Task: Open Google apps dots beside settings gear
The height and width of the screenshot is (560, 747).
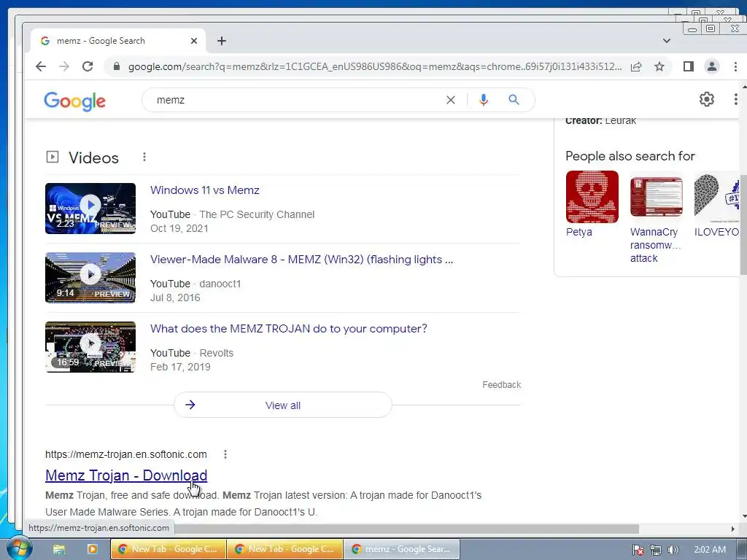Action: [x=736, y=99]
